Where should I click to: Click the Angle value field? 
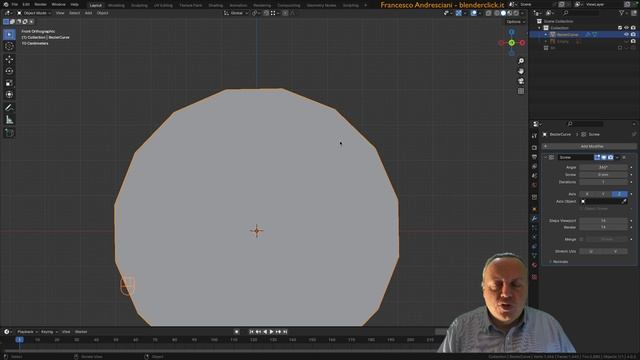click(x=603, y=167)
